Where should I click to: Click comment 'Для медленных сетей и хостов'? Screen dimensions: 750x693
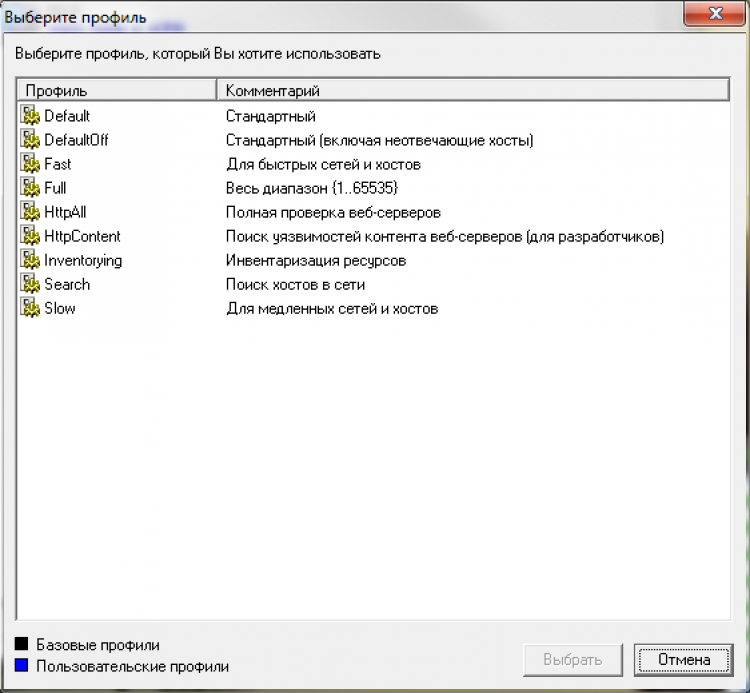pyautogui.click(x=332, y=308)
